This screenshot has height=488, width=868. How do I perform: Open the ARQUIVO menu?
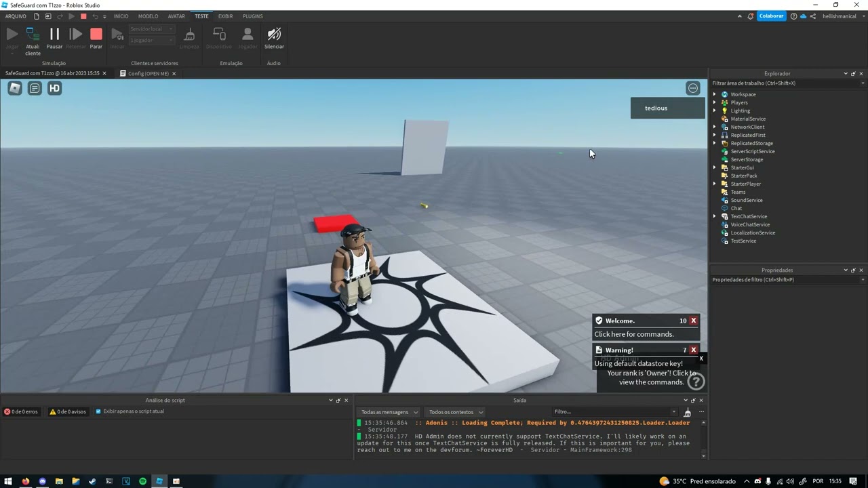tap(16, 16)
